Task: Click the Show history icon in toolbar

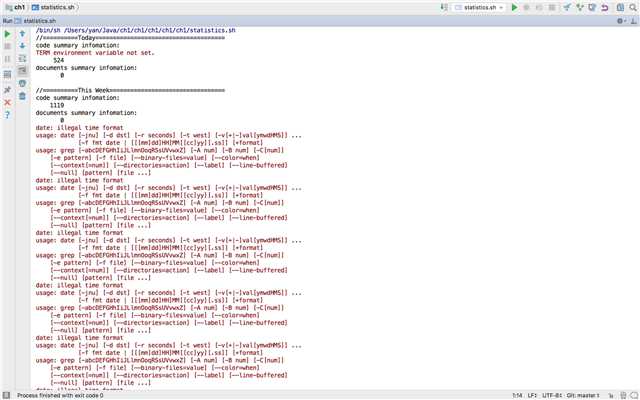Action: point(592,7)
